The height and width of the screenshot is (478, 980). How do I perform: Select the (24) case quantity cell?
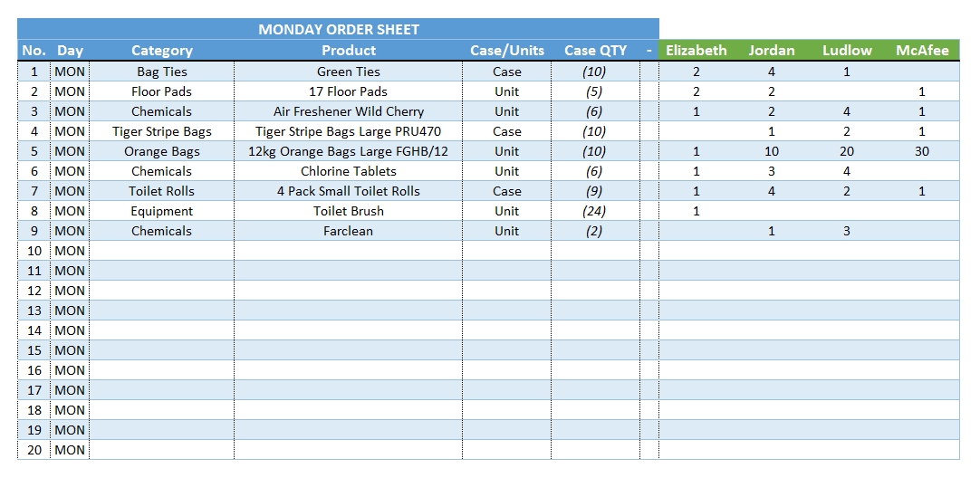pos(595,211)
